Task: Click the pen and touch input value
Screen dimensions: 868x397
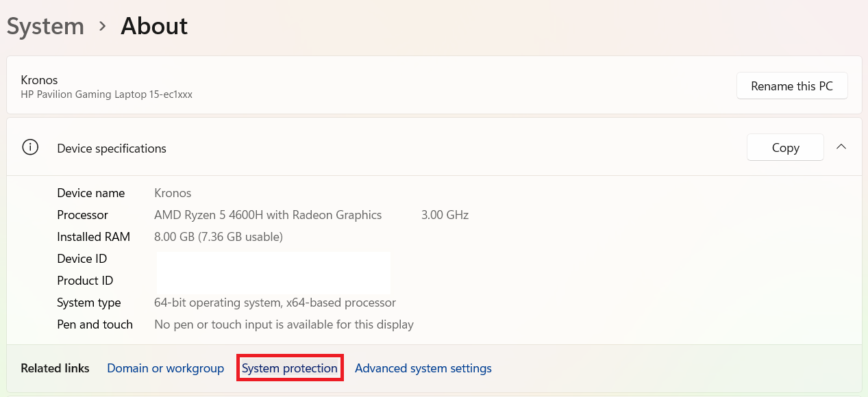Action: click(x=284, y=324)
